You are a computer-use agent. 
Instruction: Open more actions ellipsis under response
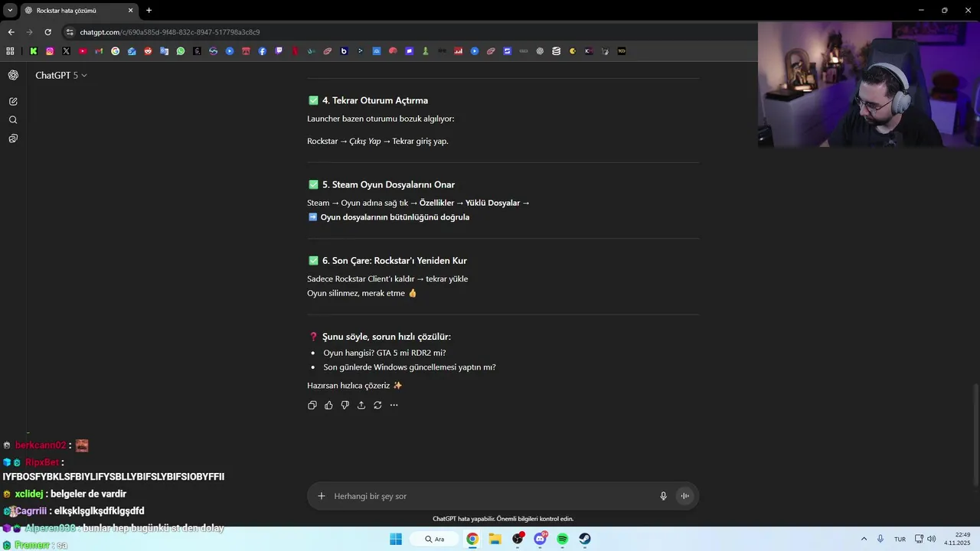(x=394, y=405)
